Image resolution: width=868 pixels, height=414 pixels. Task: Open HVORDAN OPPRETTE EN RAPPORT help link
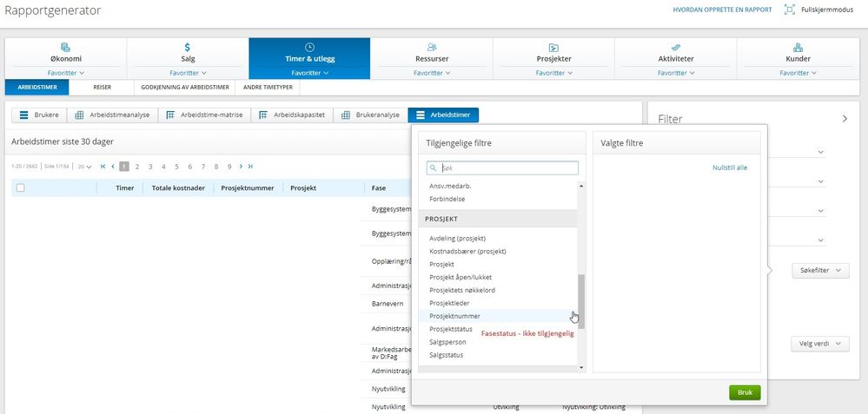[x=722, y=10]
